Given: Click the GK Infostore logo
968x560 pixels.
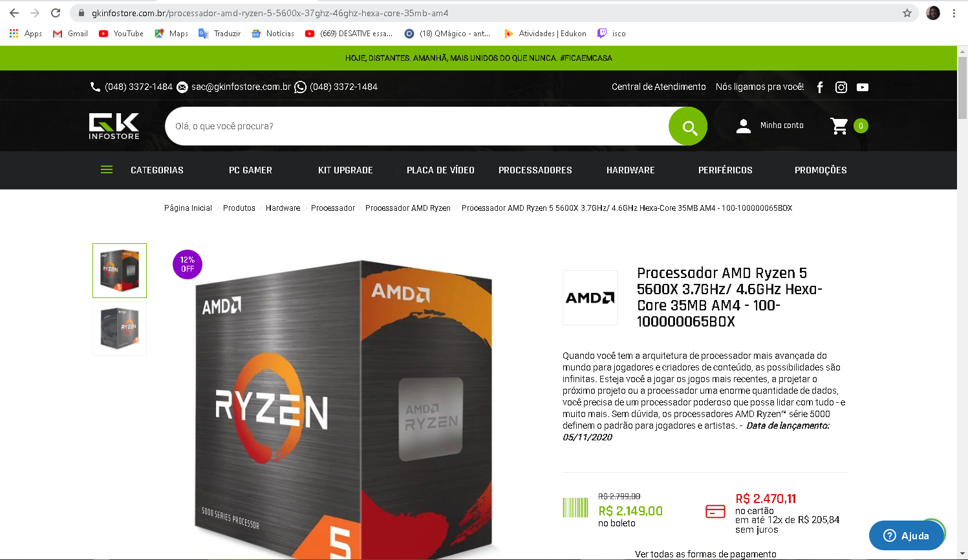Looking at the screenshot, I should click(114, 126).
